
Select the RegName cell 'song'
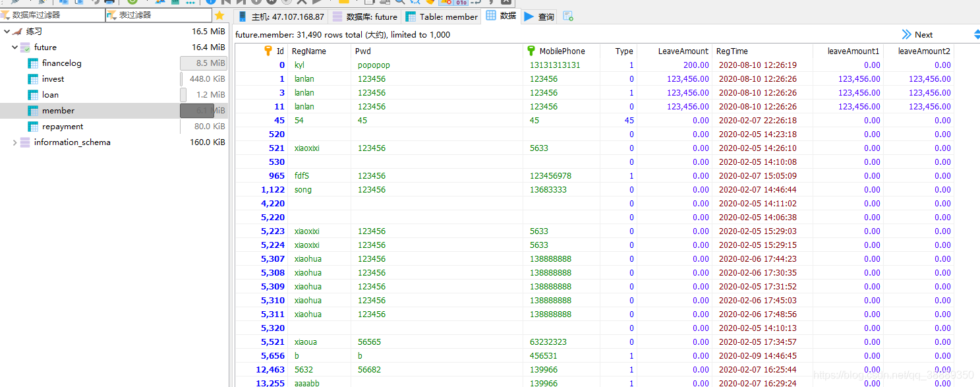303,190
